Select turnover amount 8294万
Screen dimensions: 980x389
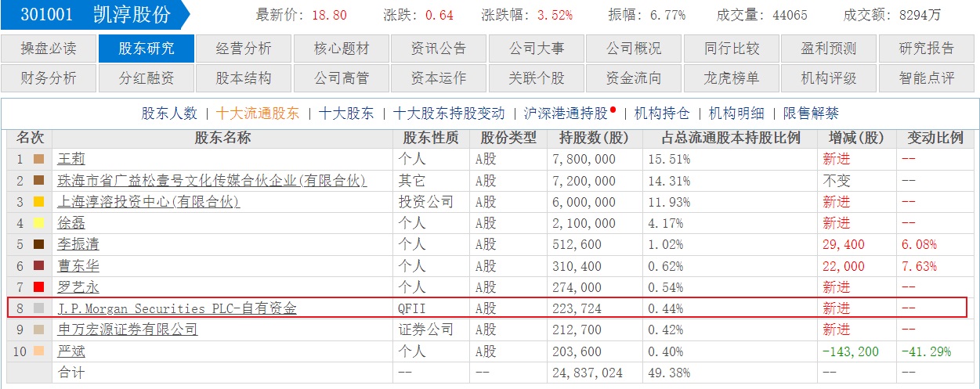click(922, 15)
